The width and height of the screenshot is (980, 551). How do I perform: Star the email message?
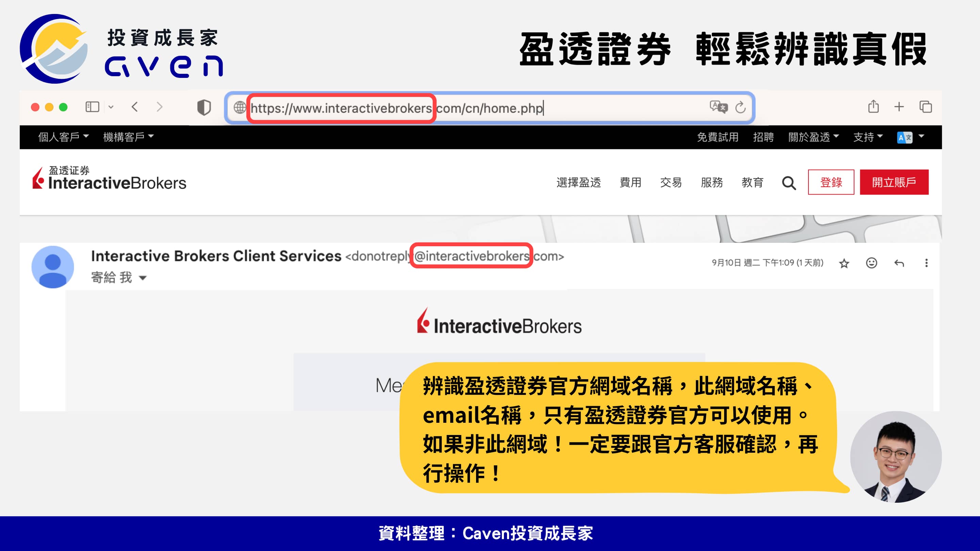[844, 263]
